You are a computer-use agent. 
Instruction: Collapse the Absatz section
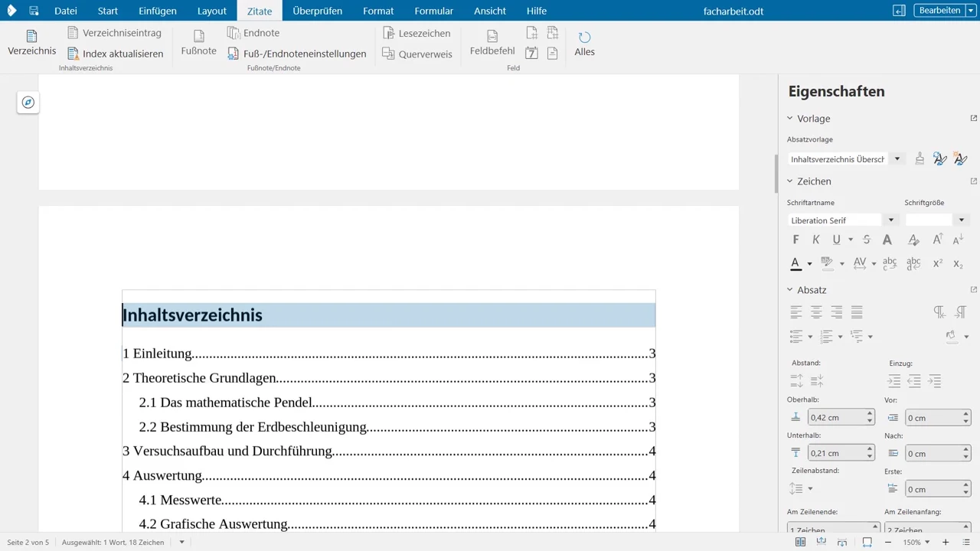tap(790, 290)
